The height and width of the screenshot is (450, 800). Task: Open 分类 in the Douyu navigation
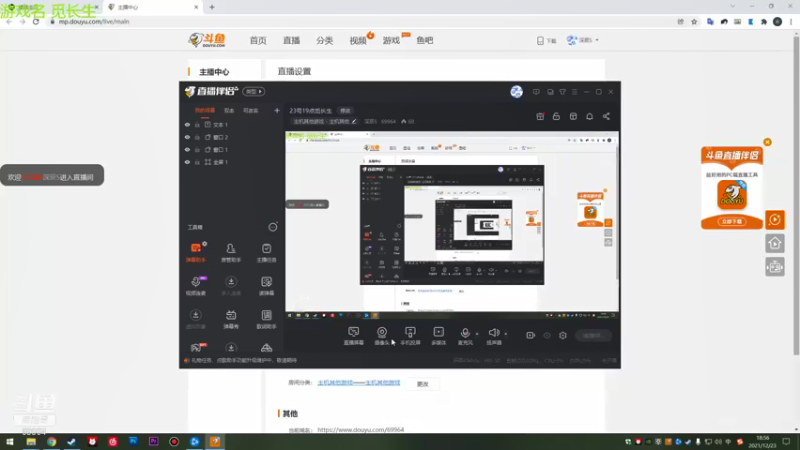click(x=324, y=40)
